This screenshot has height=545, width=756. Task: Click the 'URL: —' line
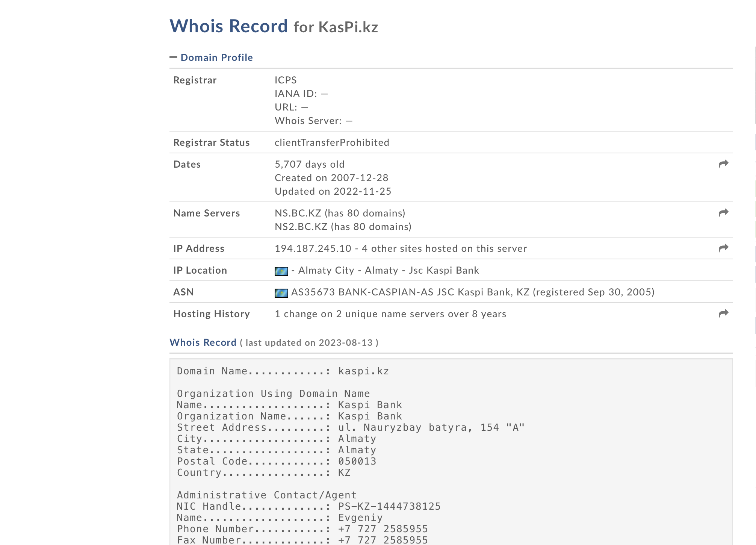(x=292, y=107)
